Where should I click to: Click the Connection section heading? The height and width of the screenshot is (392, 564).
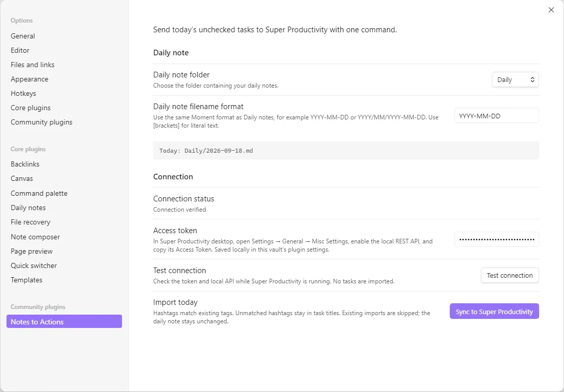point(173,177)
